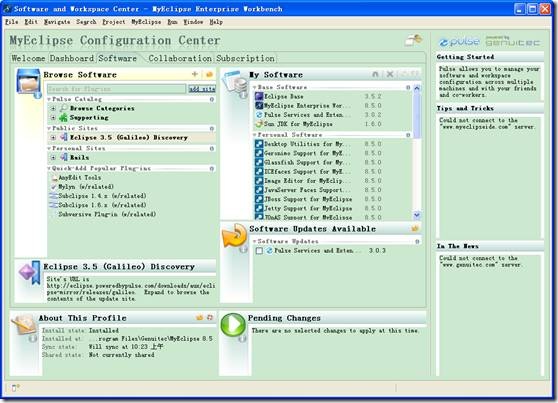Click the My Software scrollbar thumb
This screenshot has width=558, height=403.
[x=417, y=115]
